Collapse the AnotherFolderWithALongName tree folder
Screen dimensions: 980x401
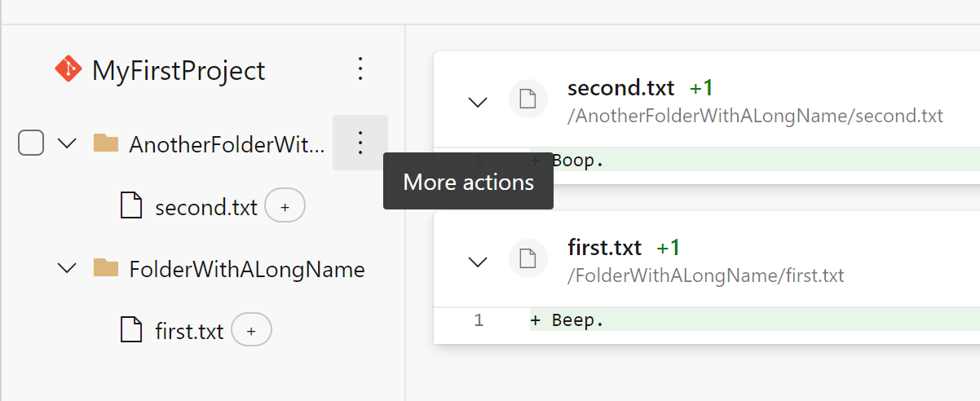(68, 144)
